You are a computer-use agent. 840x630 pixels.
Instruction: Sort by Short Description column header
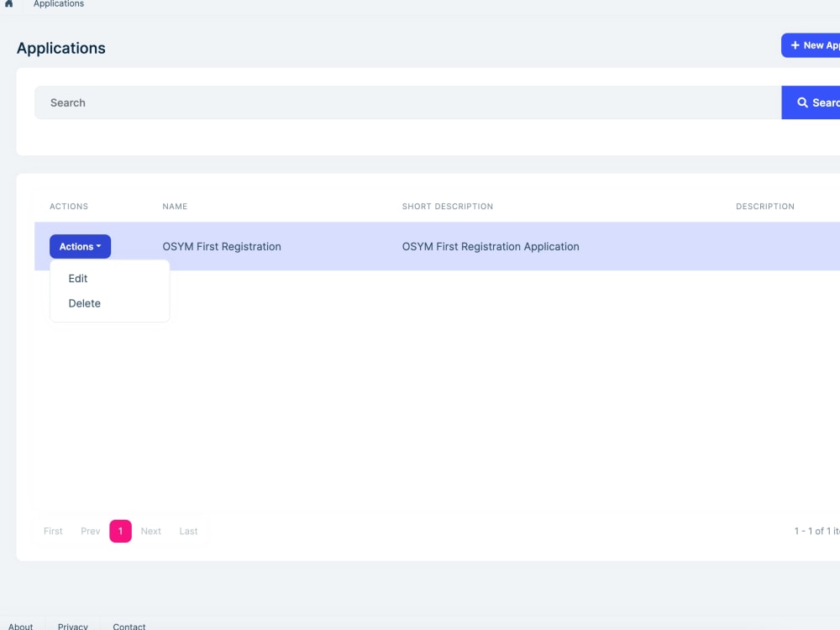tap(448, 207)
